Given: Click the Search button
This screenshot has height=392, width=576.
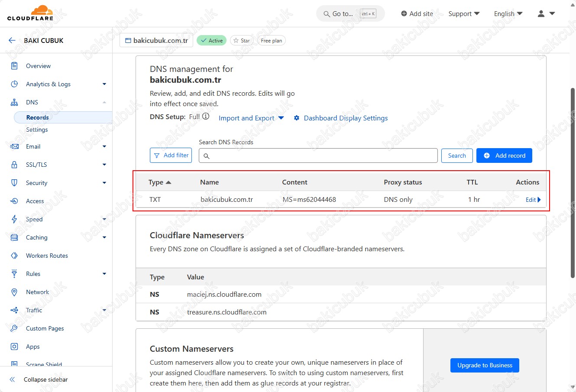Looking at the screenshot, I should [x=457, y=156].
